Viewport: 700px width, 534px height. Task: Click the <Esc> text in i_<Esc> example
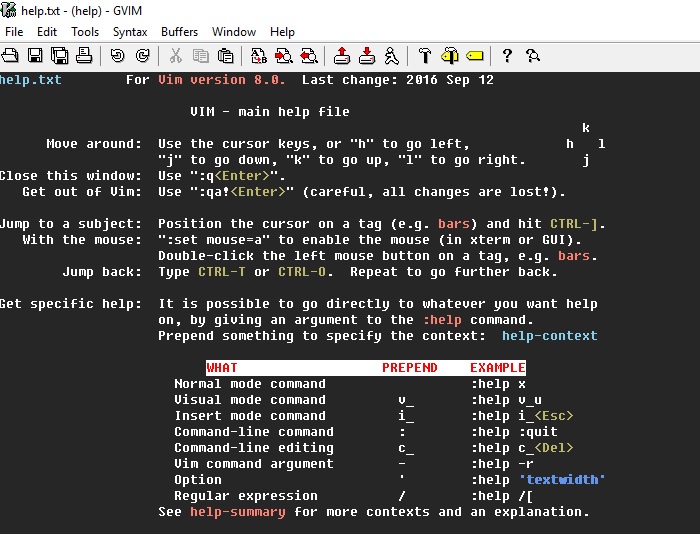click(554, 416)
